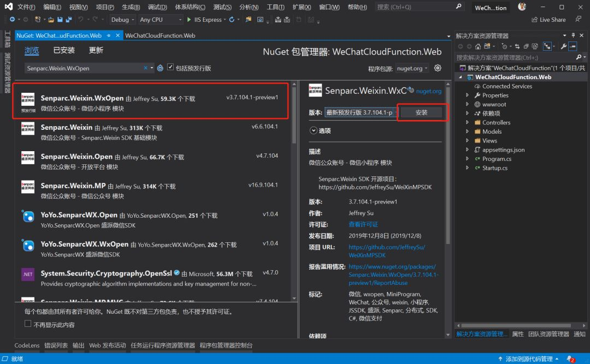Click the Install button 安装
This screenshot has height=364, width=590.
pos(421,112)
